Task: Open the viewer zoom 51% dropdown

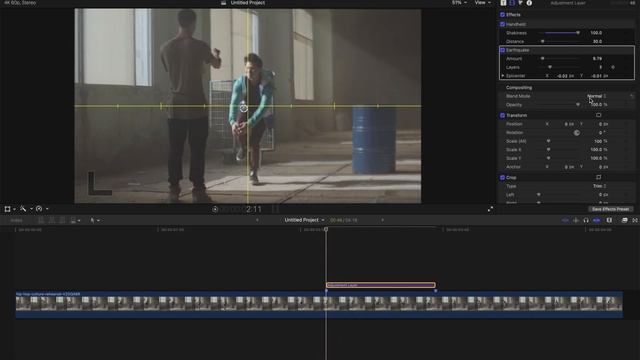Action: (459, 3)
